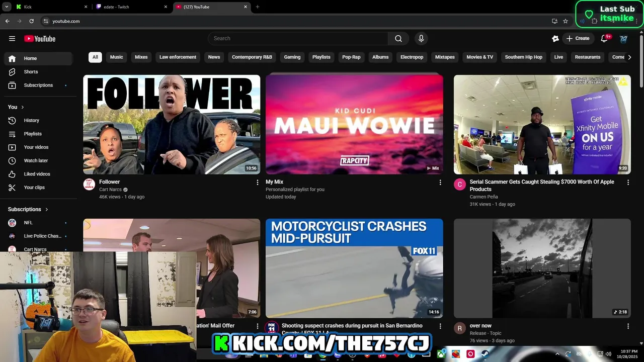This screenshot has height=362, width=644.
Task: Select the Gaming filter chip
Action: pyautogui.click(x=292, y=57)
